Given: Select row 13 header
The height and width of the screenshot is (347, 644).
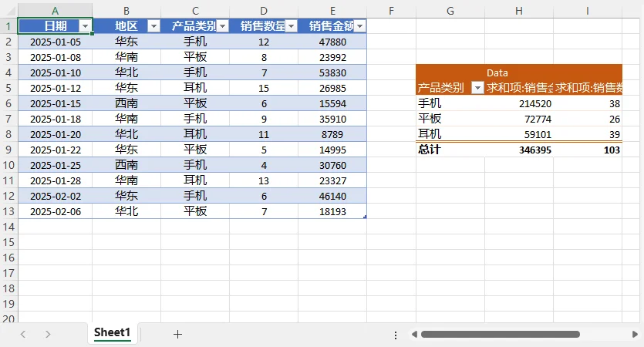Looking at the screenshot, I should 8,211.
